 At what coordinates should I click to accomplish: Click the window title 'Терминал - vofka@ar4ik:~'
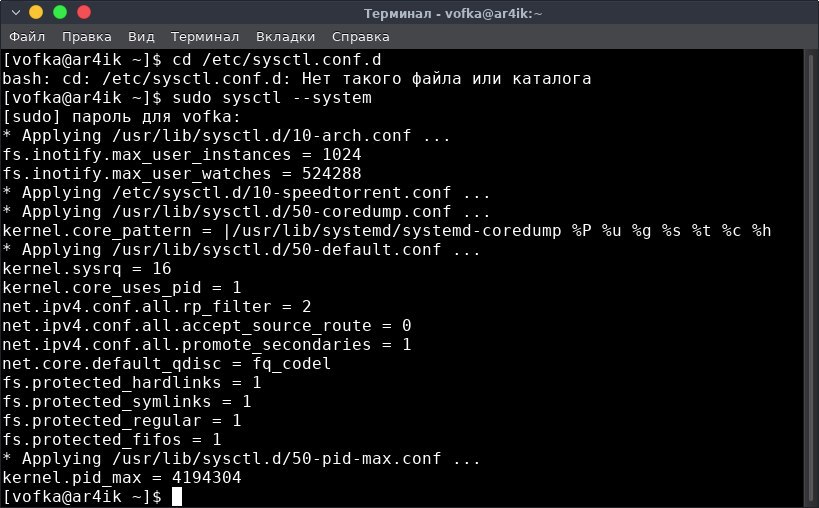click(453, 13)
